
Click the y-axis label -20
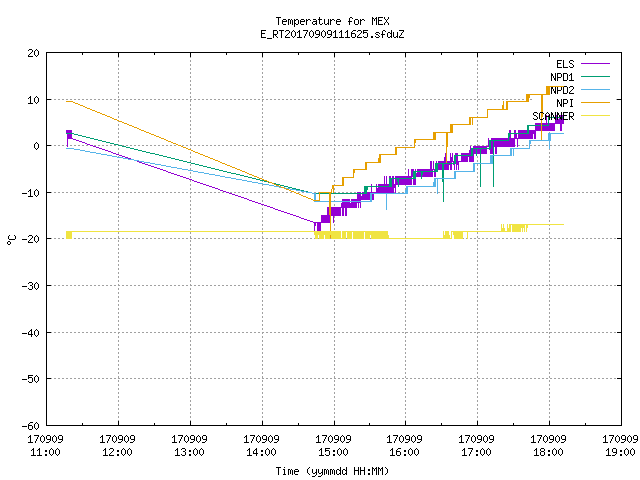pos(31,239)
